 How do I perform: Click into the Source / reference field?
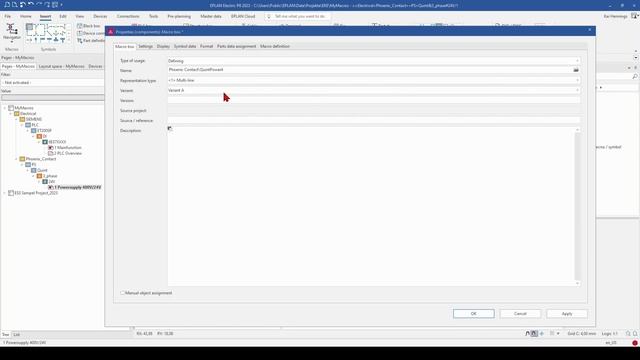(x=373, y=120)
